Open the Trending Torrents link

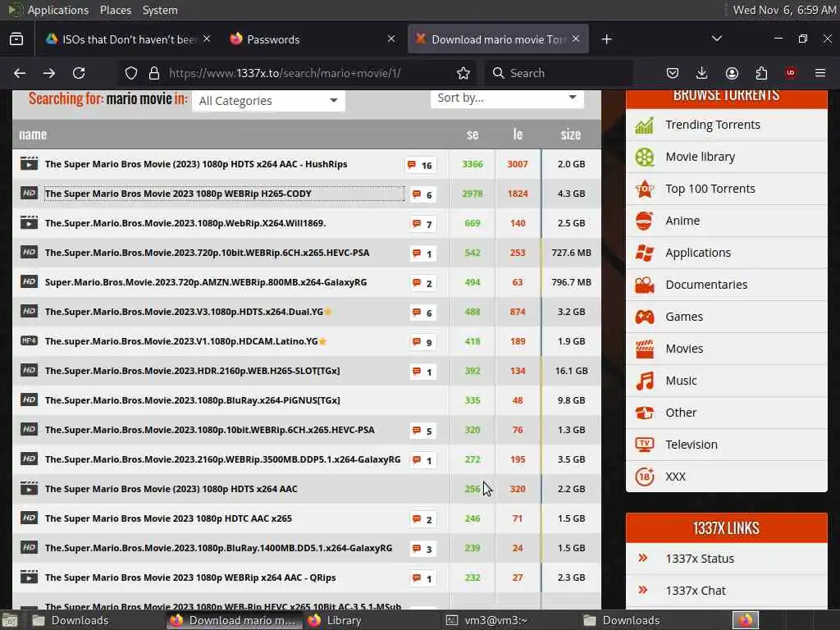(x=713, y=125)
